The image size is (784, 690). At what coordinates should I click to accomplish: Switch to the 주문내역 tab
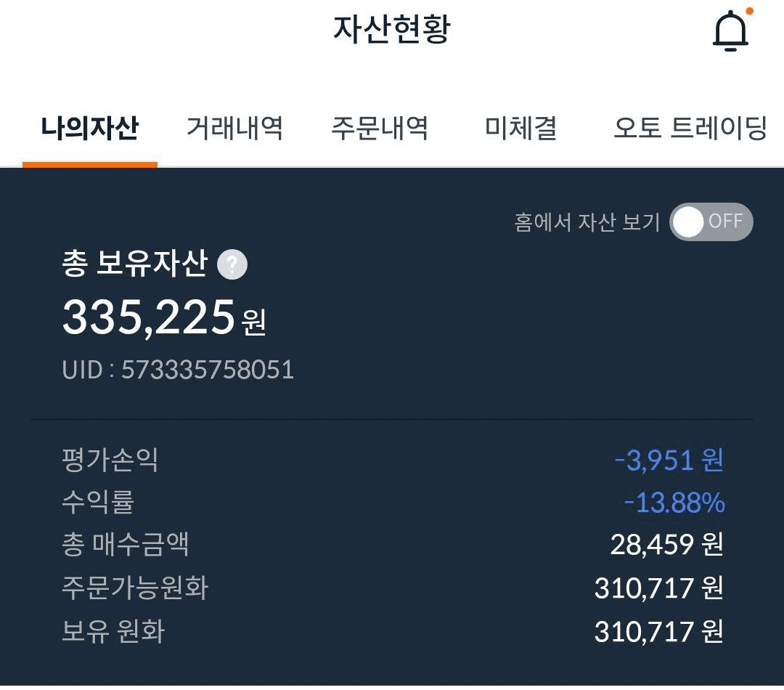pos(380,128)
